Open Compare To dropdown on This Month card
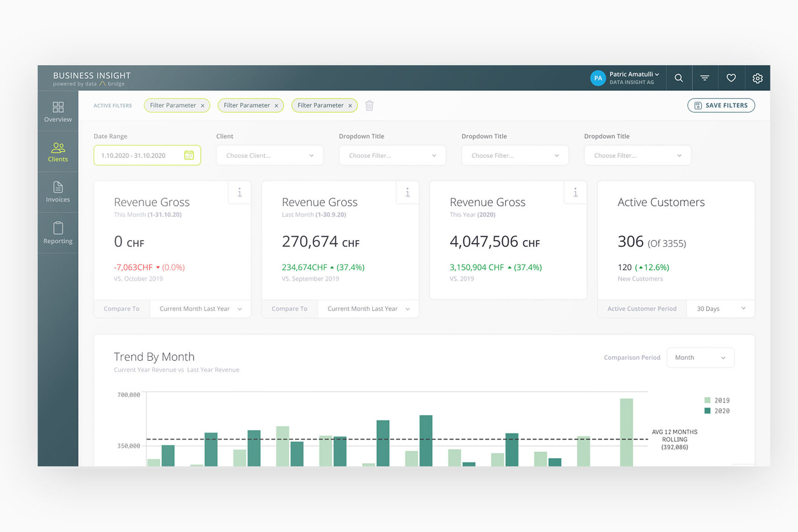The height and width of the screenshot is (532, 798). [x=200, y=308]
